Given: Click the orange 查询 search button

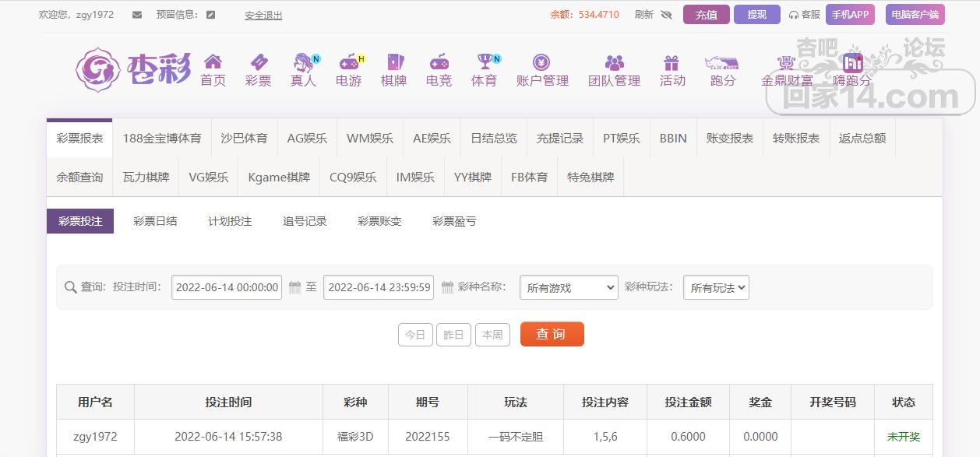Looking at the screenshot, I should point(552,334).
